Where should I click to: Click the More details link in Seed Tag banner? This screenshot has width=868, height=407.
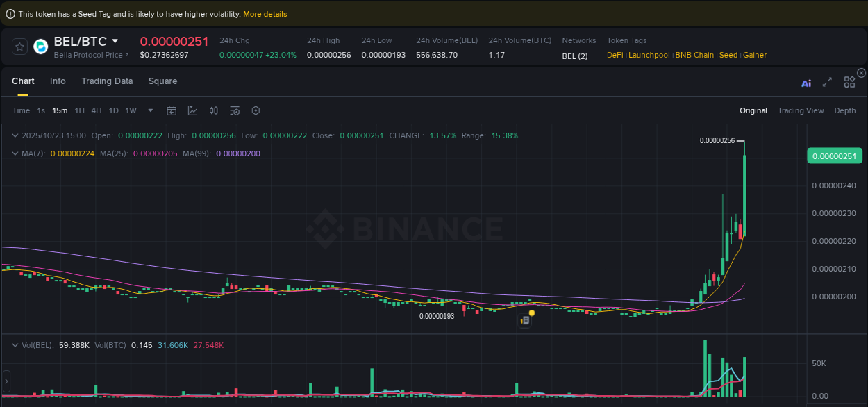click(x=265, y=14)
